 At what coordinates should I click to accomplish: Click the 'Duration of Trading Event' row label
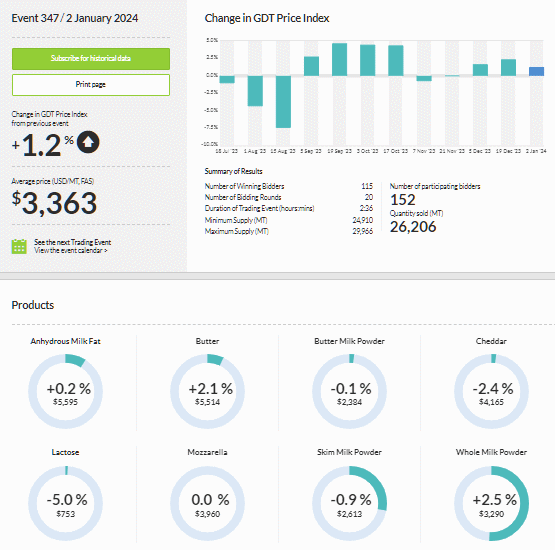pos(259,208)
